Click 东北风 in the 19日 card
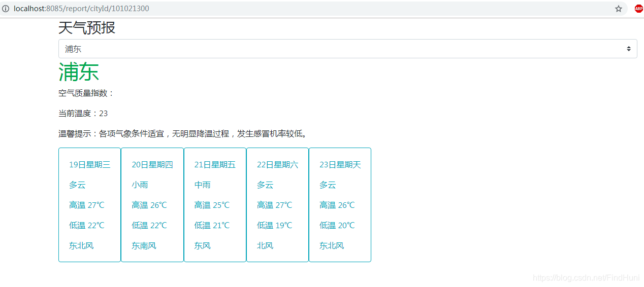 coord(81,246)
